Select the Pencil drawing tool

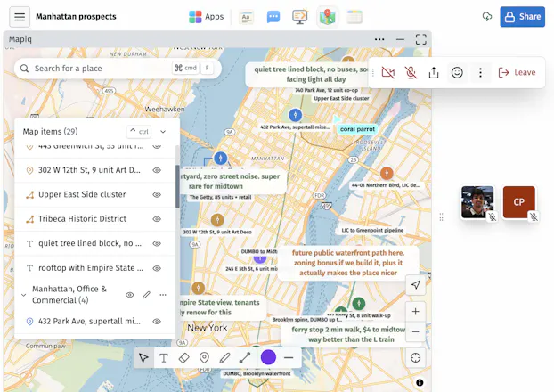tap(224, 358)
